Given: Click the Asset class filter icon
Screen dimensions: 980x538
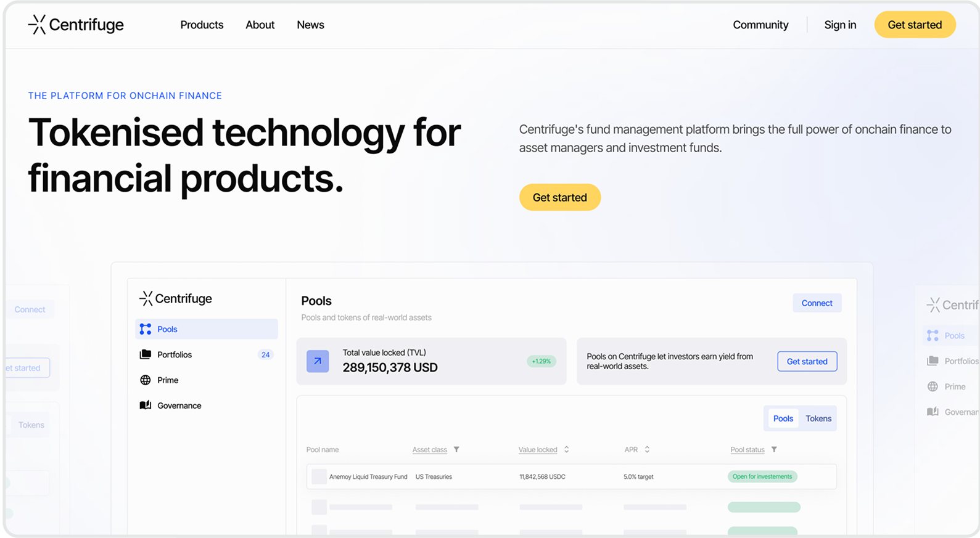Looking at the screenshot, I should pyautogui.click(x=456, y=449).
